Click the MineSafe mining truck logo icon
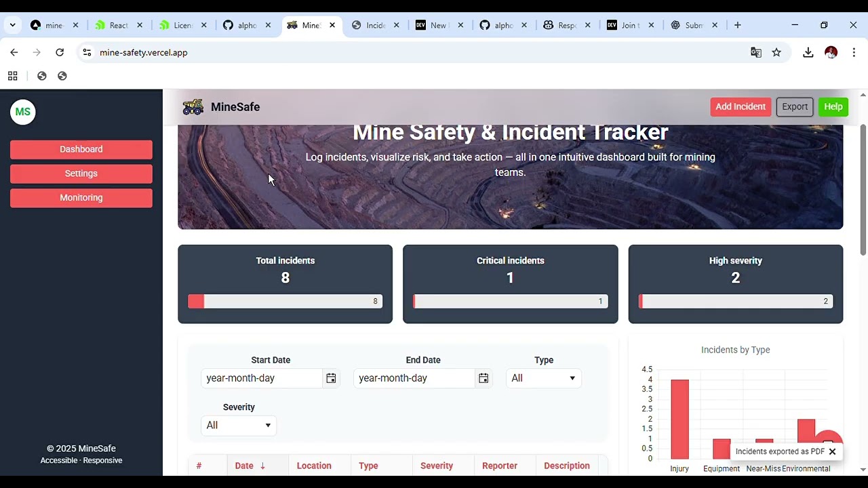The image size is (868, 488). [193, 107]
